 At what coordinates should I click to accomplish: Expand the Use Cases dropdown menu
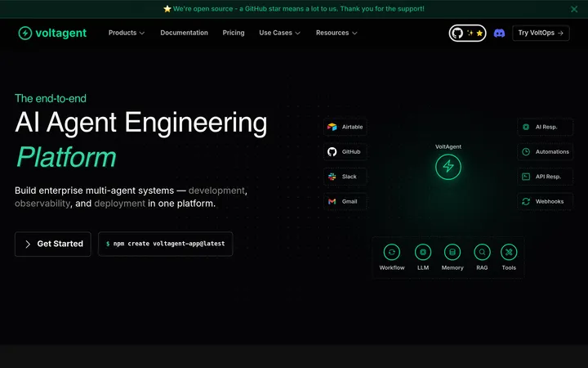[280, 33]
